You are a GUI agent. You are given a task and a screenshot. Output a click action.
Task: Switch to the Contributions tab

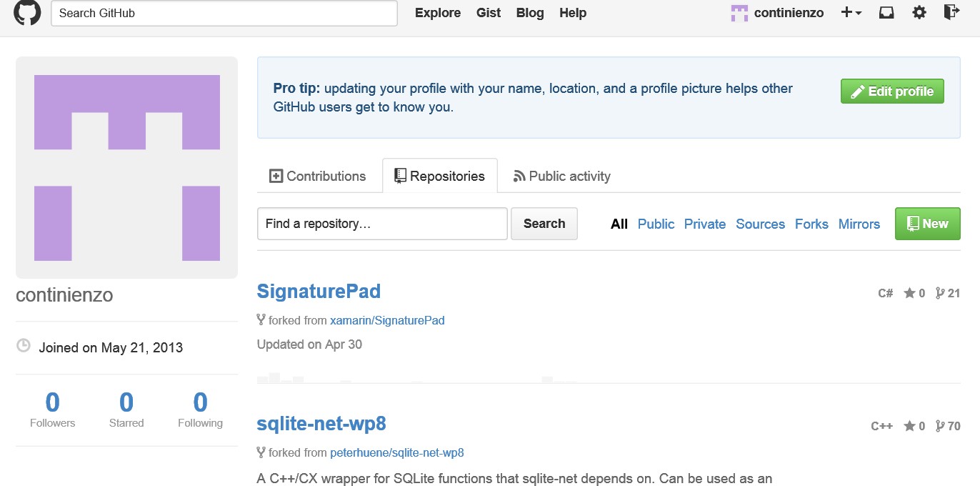pyautogui.click(x=318, y=176)
